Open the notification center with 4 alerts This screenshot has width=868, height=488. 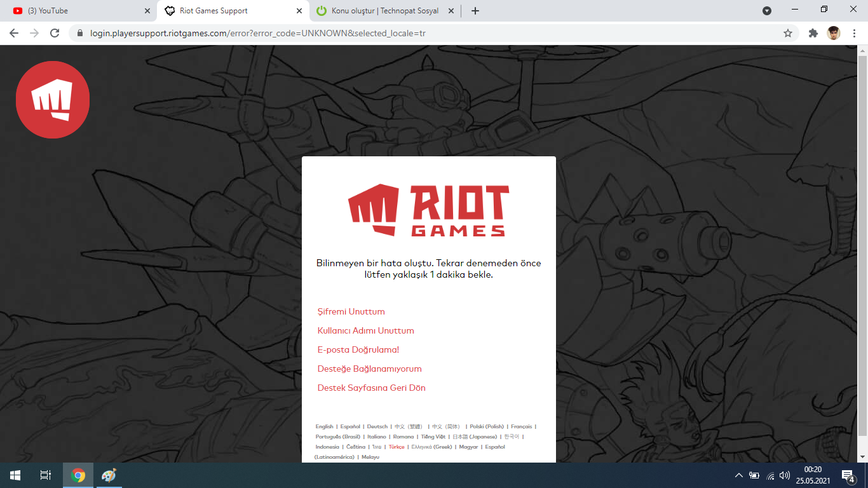pyautogui.click(x=848, y=475)
